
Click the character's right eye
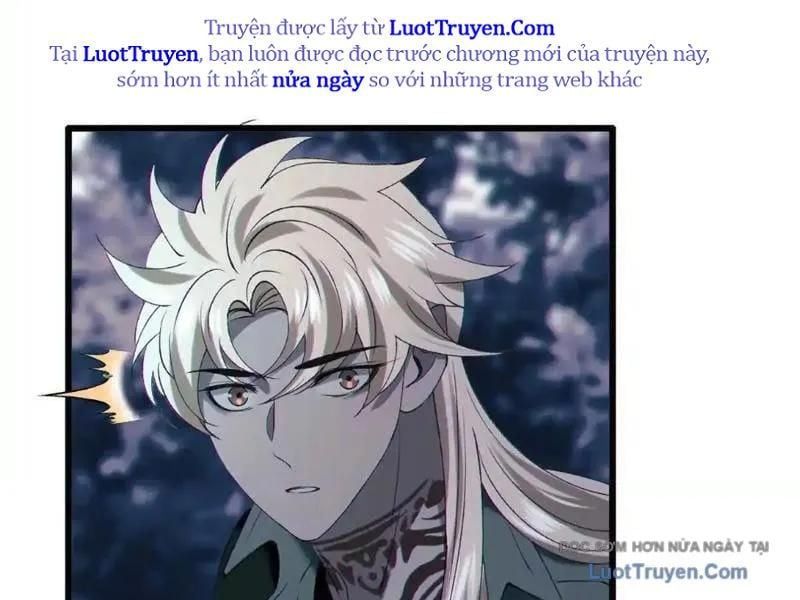(x=347, y=380)
